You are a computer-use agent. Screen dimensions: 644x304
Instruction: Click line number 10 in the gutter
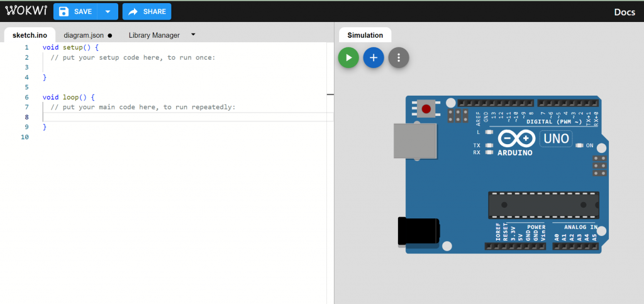[25, 137]
